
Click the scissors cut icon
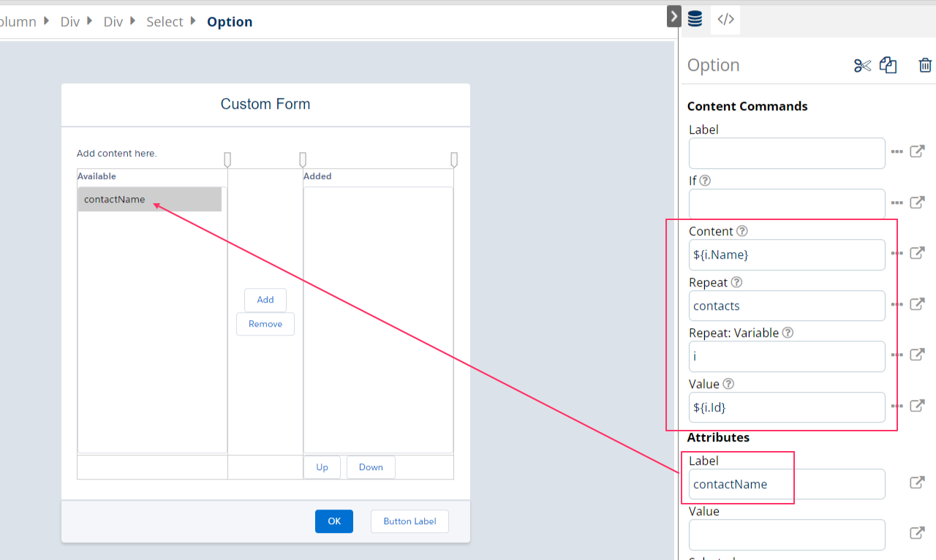coord(862,66)
